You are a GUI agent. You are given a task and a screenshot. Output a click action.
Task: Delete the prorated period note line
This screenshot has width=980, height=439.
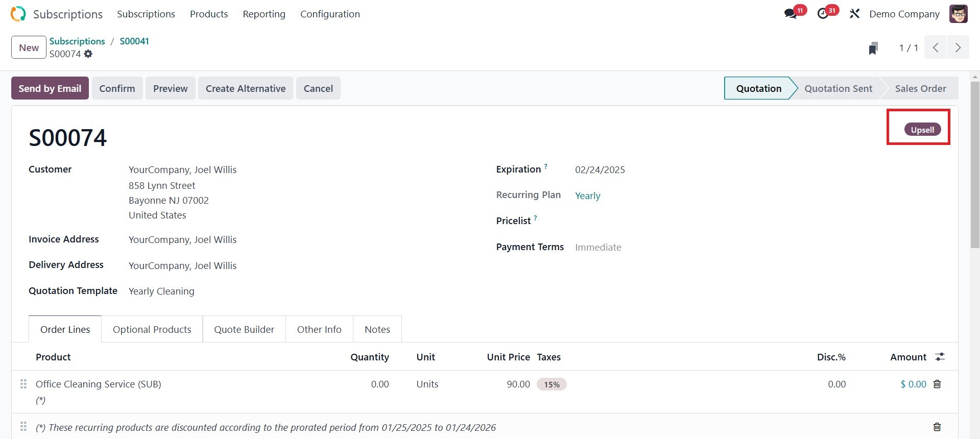[x=937, y=427]
